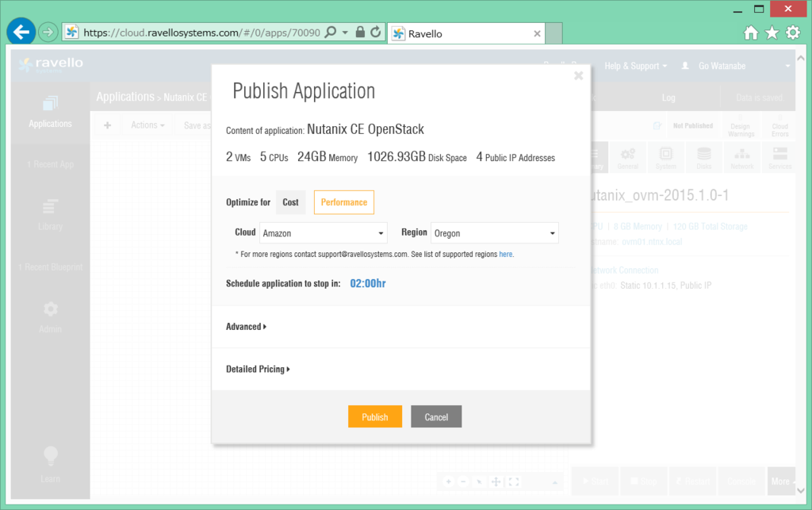812x510 pixels.
Task: Click Design Warnings indicator
Action: [x=741, y=126]
